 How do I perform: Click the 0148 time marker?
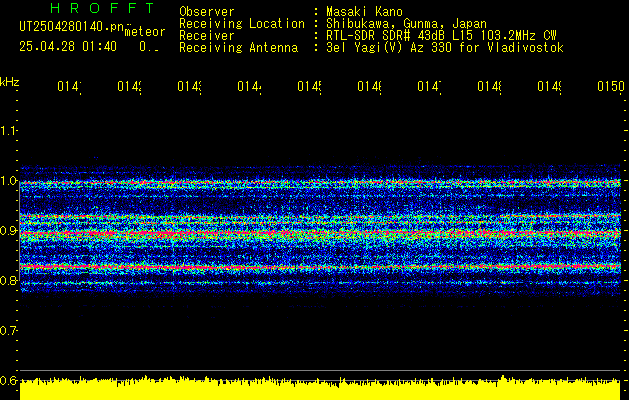pyautogui.click(x=489, y=86)
